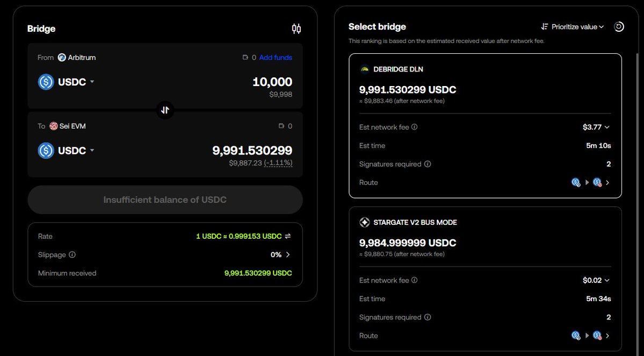
Task: Refresh the bridge quotes
Action: point(619,27)
